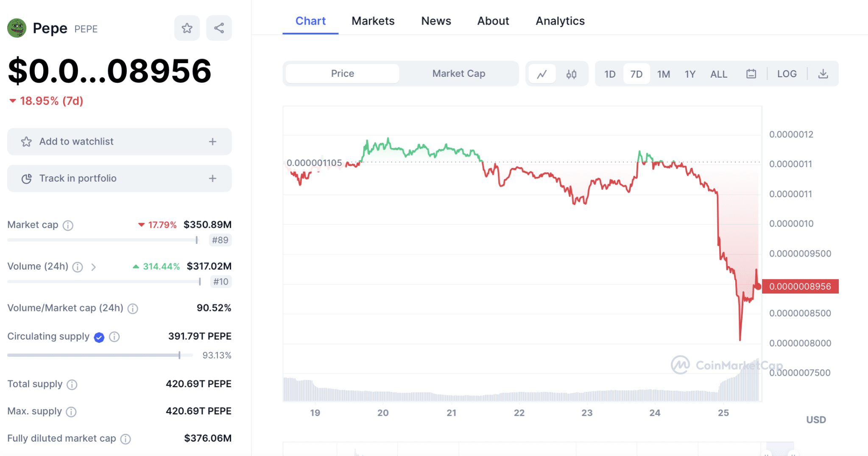The height and width of the screenshot is (456, 868).
Task: Click Add to watchlist button
Action: click(x=120, y=142)
